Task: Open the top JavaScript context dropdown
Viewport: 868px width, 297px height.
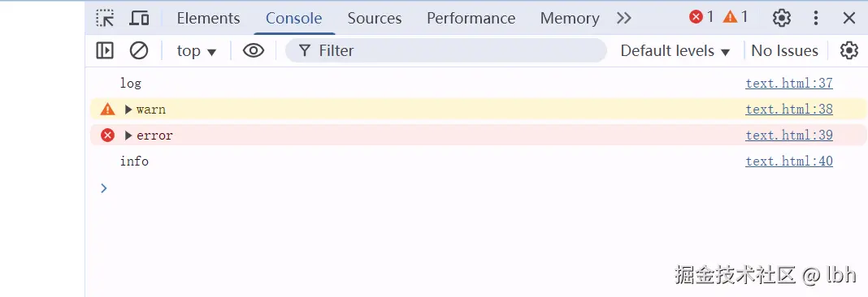Action: tap(196, 51)
